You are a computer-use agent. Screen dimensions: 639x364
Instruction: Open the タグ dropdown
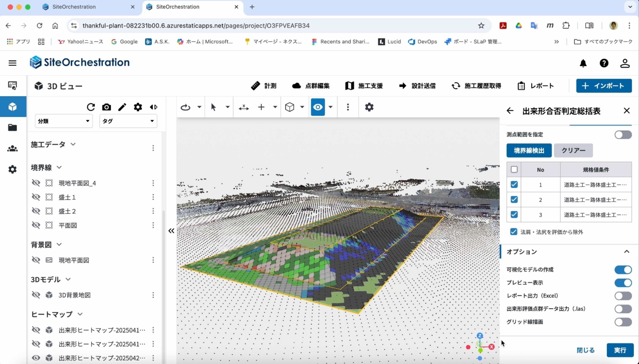coord(128,121)
